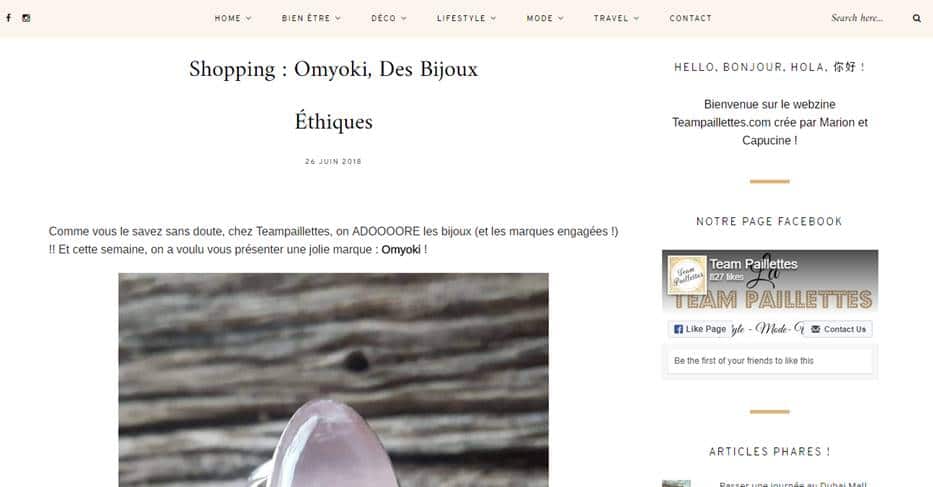Open the Instagram social icon in header
Image resolution: width=933 pixels, height=487 pixels.
point(26,18)
